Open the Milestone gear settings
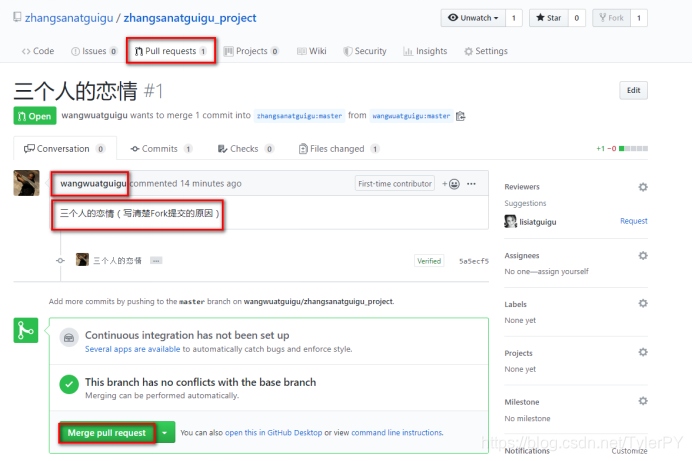Image resolution: width=693 pixels, height=461 pixels. pos(643,401)
